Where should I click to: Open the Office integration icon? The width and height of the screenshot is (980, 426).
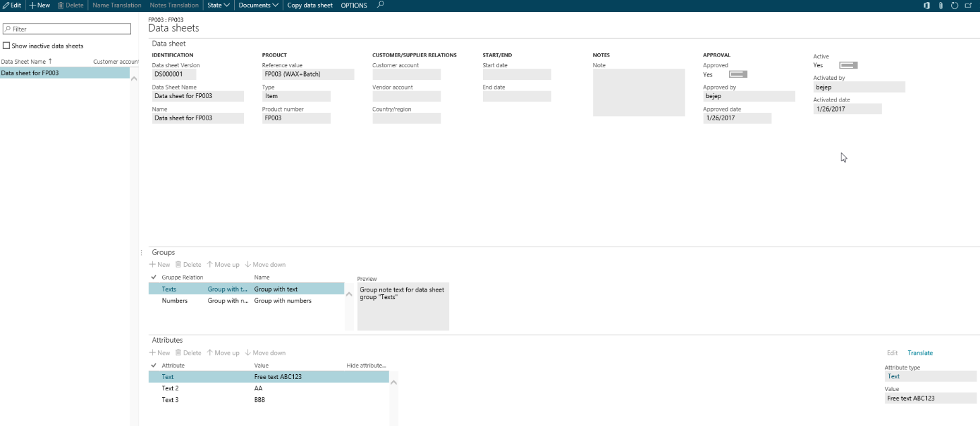[x=927, y=5]
